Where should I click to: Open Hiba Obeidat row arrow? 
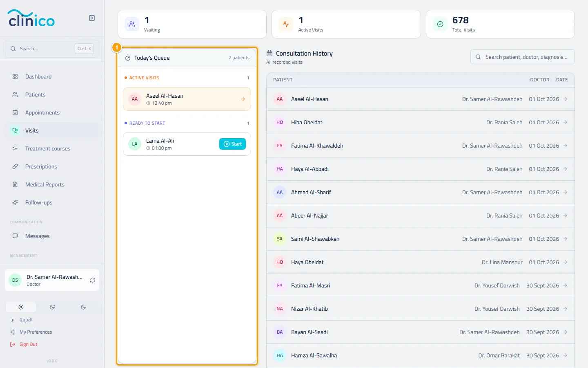click(565, 122)
